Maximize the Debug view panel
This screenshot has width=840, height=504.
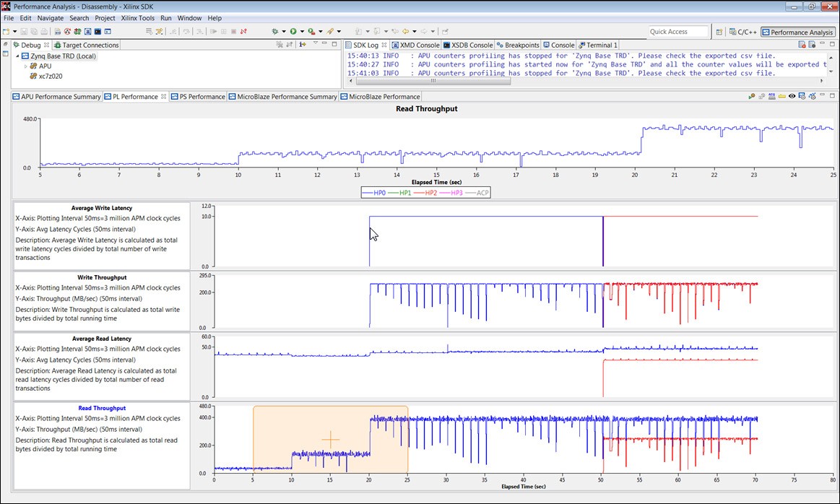click(x=334, y=44)
